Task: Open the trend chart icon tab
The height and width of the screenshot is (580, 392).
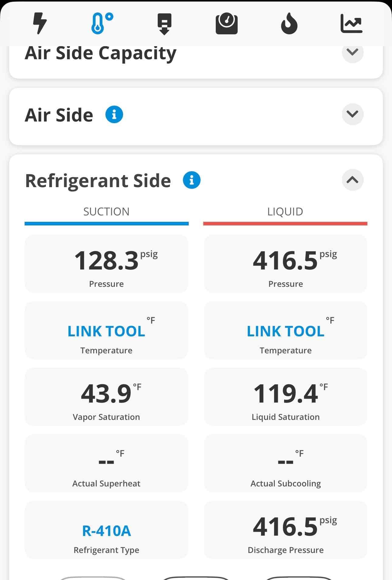Action: tap(351, 23)
